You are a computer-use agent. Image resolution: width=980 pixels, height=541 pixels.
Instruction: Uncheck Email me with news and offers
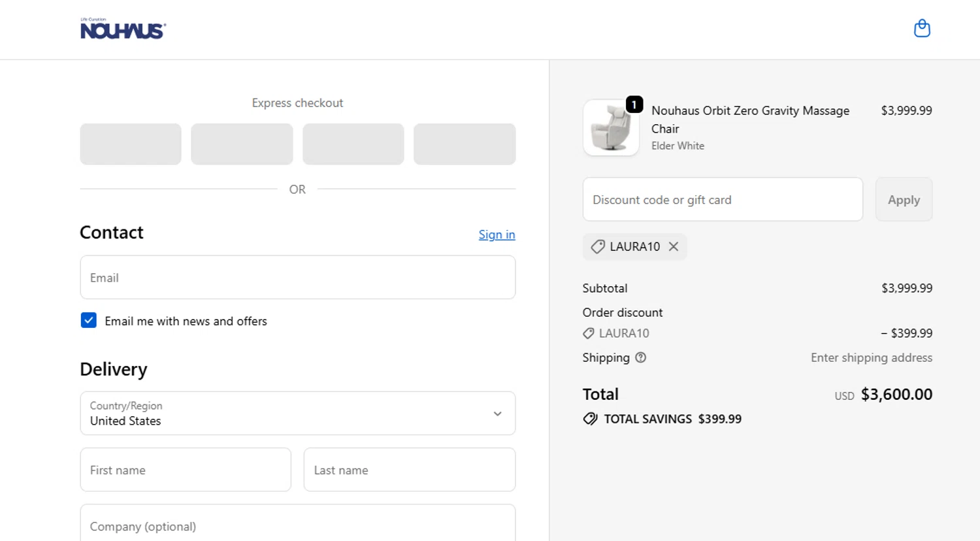(x=89, y=320)
